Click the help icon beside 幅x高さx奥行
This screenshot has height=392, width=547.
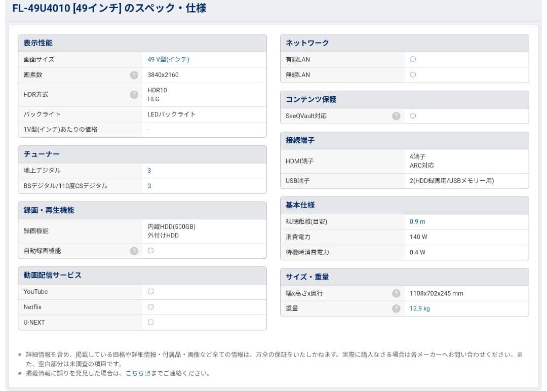tap(396, 293)
